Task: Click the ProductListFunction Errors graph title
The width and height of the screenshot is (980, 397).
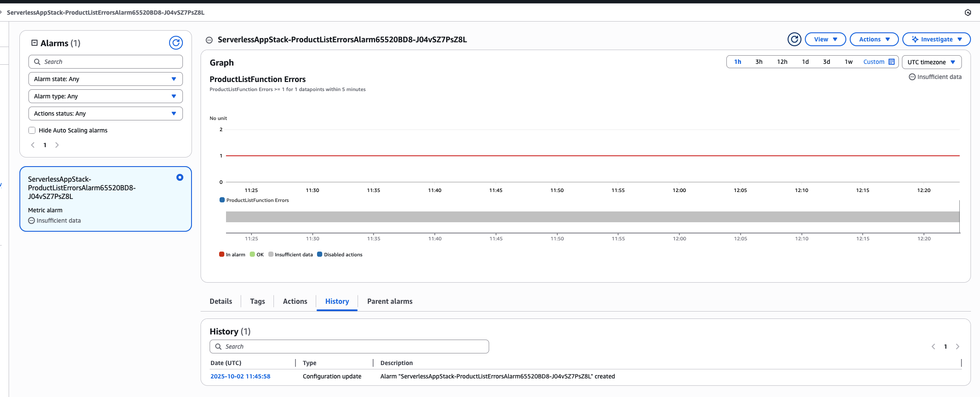Action: pos(258,79)
